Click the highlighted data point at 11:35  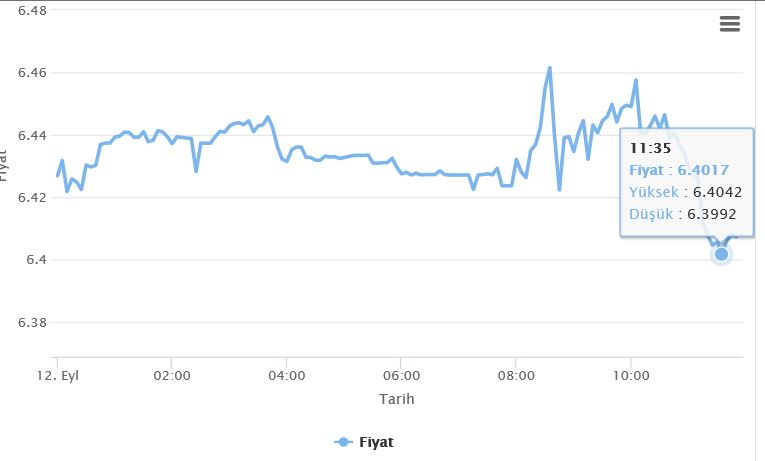pyautogui.click(x=721, y=255)
